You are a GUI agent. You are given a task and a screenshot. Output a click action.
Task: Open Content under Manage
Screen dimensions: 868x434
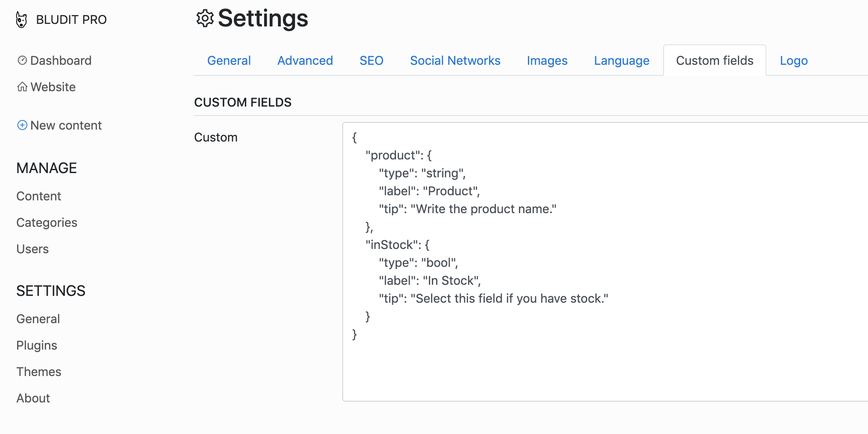click(x=39, y=196)
